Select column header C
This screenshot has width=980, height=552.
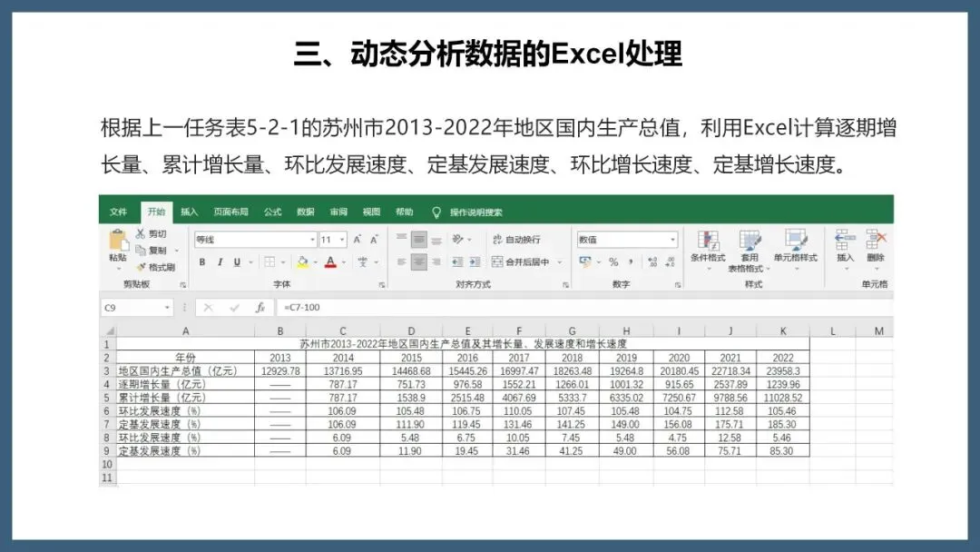[342, 330]
